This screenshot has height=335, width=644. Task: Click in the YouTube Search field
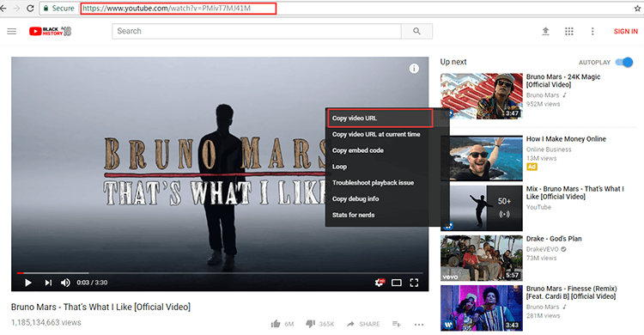click(x=257, y=31)
